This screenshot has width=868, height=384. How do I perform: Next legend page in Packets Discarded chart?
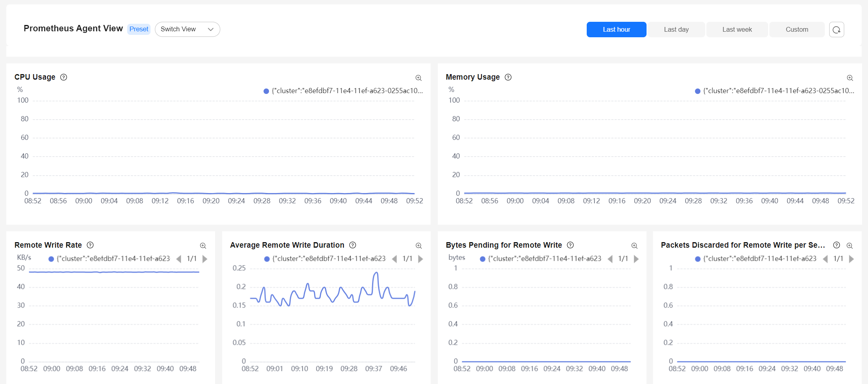851,259
